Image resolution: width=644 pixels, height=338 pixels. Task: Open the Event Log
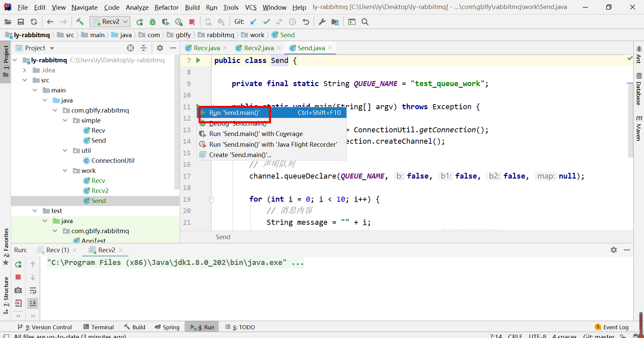[612, 327]
